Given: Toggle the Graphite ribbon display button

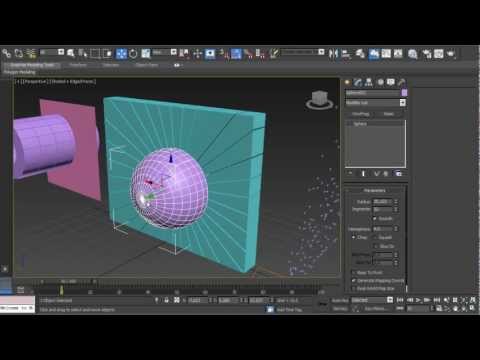Looking at the screenshot, I should click(x=374, y=53).
